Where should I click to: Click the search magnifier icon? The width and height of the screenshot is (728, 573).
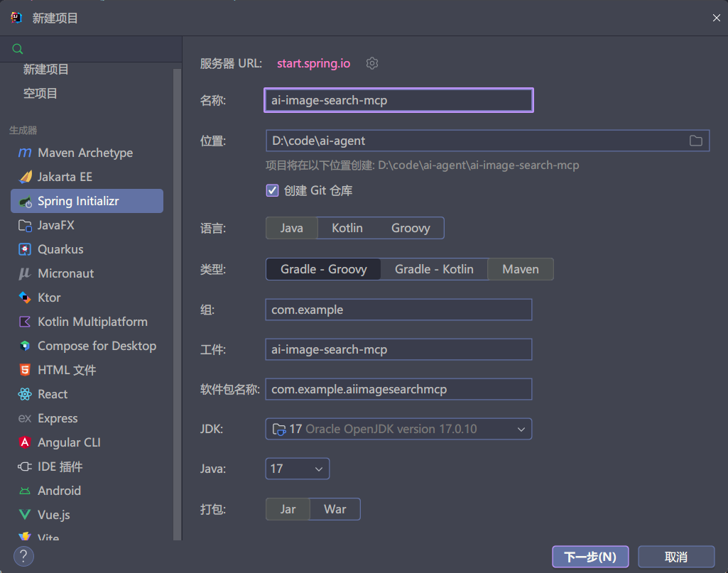pyautogui.click(x=18, y=49)
